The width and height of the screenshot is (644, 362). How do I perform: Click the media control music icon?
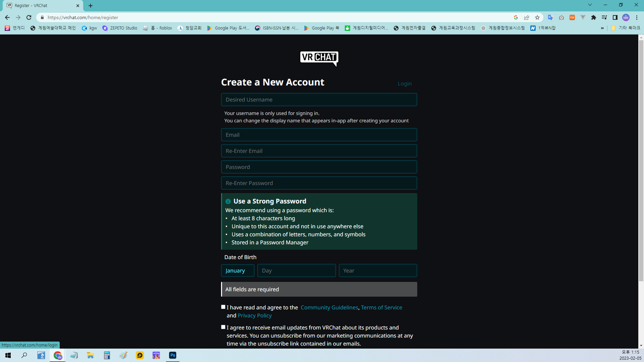pos(604,17)
